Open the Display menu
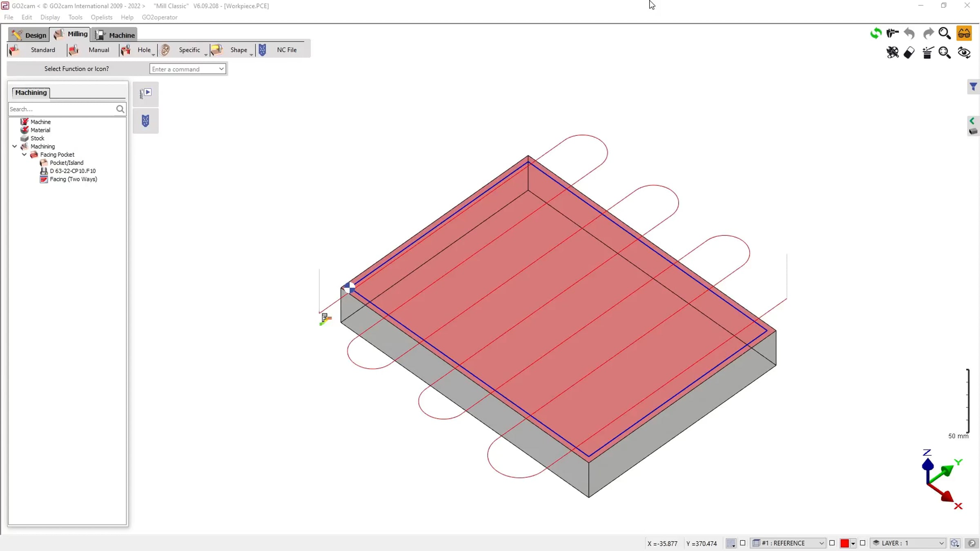This screenshot has height=551, width=980. coord(50,17)
